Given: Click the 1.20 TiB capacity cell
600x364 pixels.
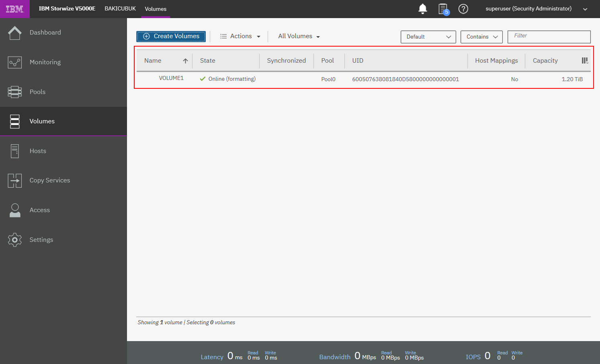Looking at the screenshot, I should point(572,79).
